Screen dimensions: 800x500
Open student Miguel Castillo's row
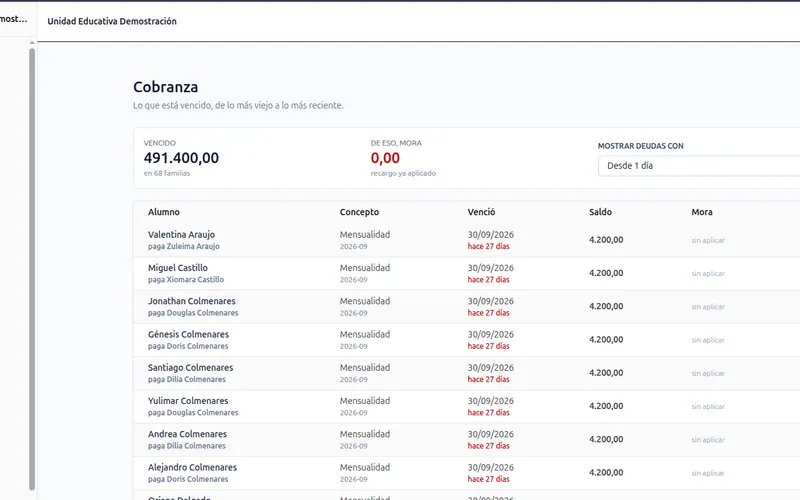(466, 273)
